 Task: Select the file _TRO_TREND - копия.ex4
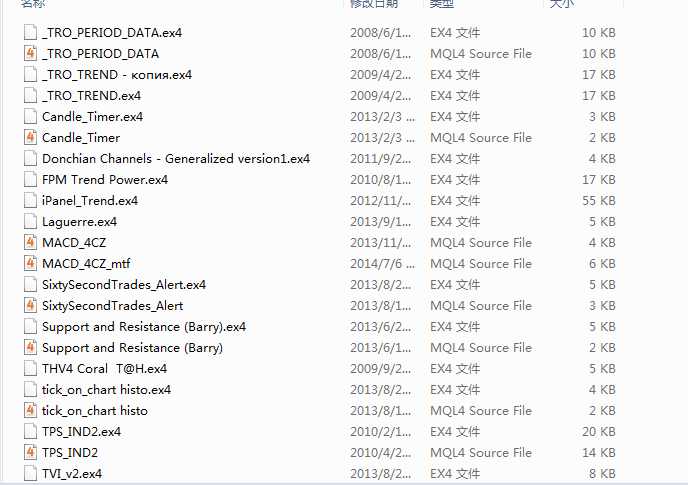pos(117,75)
